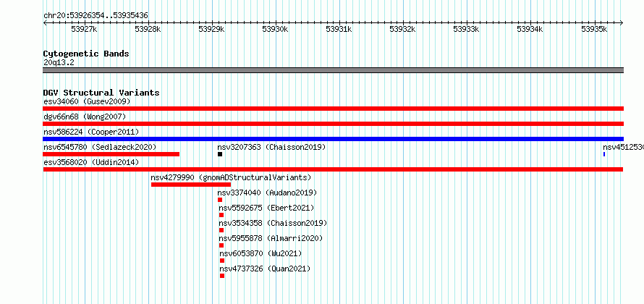Select the small blue nsv4512530 marker

tap(604, 154)
